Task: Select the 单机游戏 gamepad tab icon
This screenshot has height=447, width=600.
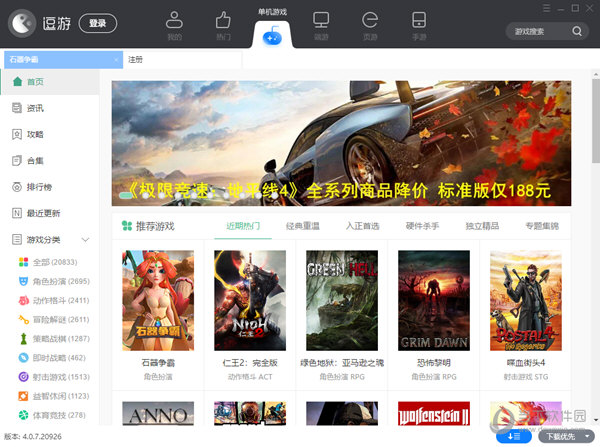Action: coord(272,37)
